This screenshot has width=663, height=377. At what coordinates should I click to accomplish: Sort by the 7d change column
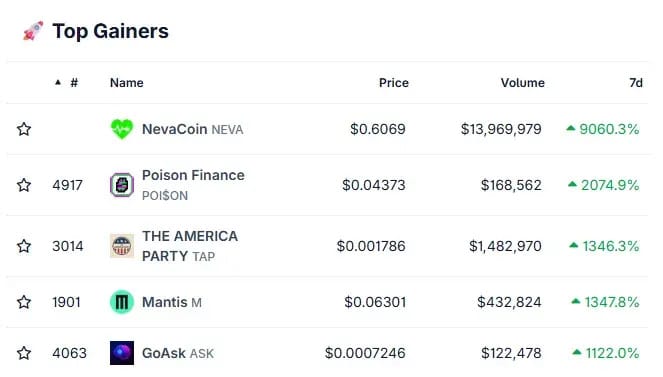636,83
